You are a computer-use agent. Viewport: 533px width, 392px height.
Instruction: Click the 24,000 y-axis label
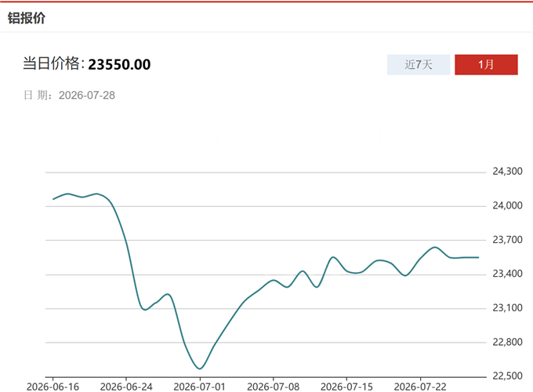pos(507,205)
